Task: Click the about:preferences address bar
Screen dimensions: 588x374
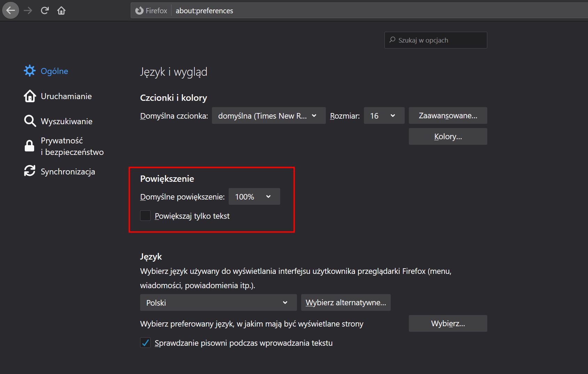Action: (359, 10)
